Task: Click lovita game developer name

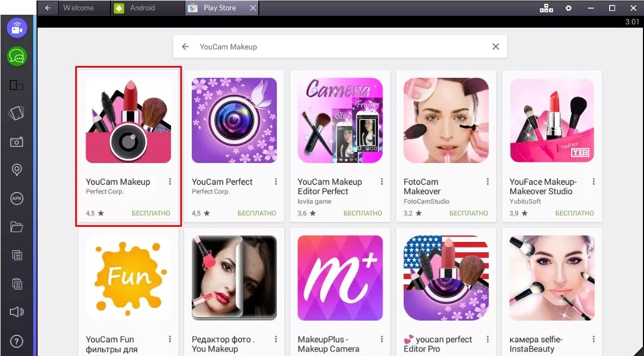Action: point(314,201)
